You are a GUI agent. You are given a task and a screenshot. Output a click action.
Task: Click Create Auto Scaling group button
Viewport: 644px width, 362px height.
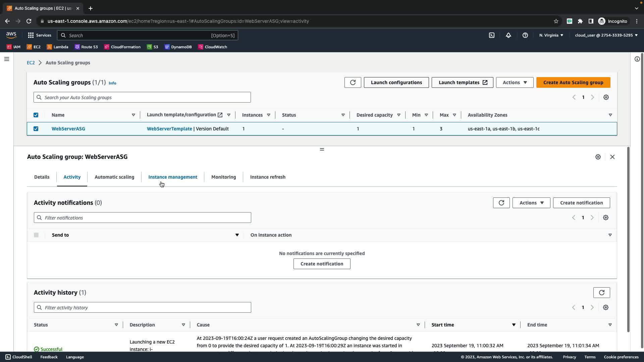(573, 82)
